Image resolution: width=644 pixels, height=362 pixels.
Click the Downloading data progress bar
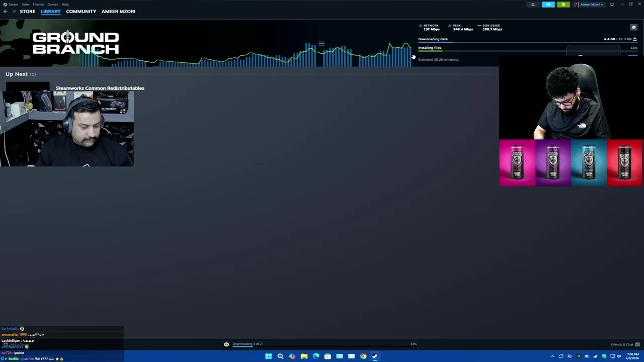tap(528, 42)
